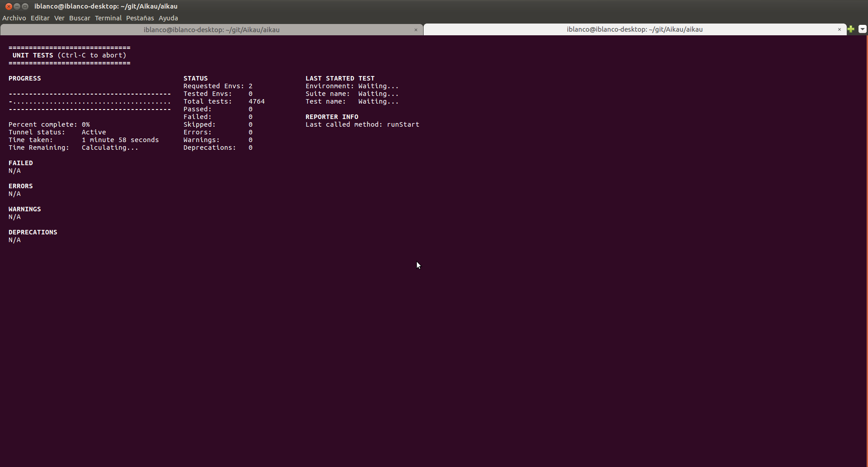This screenshot has height=467, width=868.
Task: Click Last called method runStart text
Action: point(363,124)
